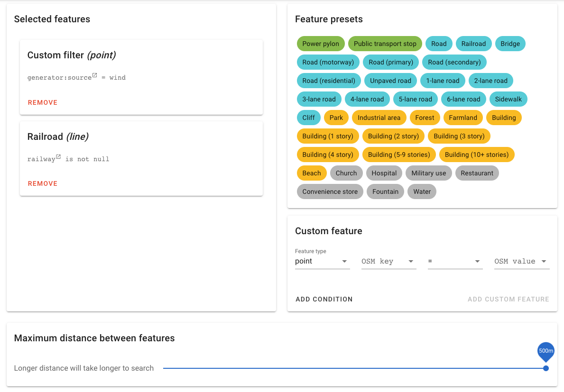
Task: Add the Industrial area preset
Action: [379, 118]
